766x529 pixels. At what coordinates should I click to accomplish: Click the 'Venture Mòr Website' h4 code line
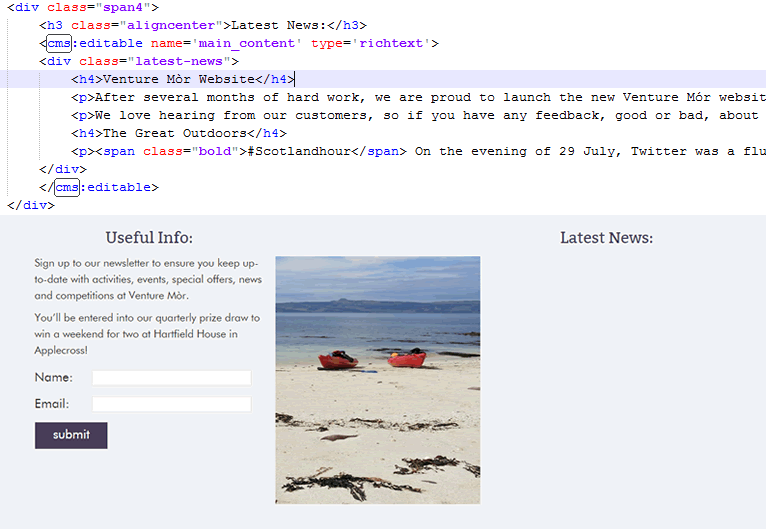pyautogui.click(x=183, y=79)
